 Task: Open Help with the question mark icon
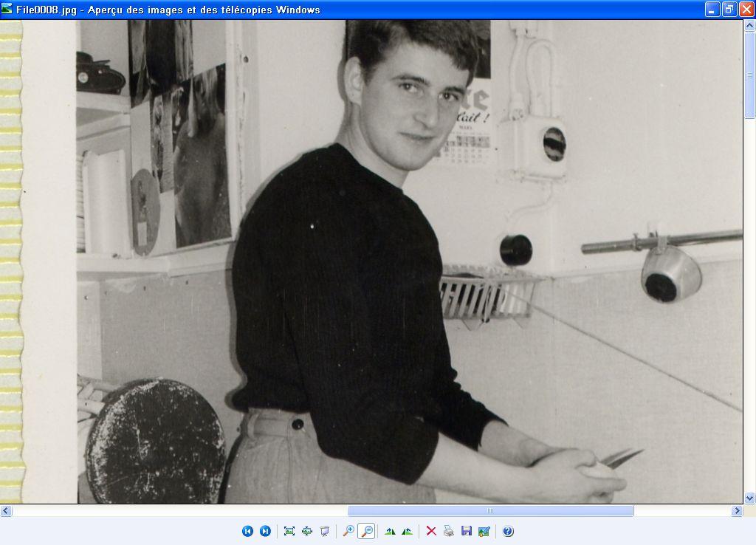[x=508, y=531]
